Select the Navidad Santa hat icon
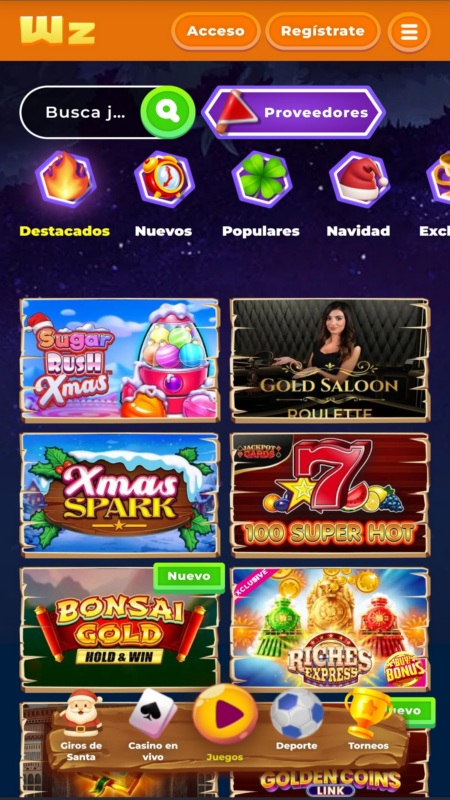 (x=360, y=179)
